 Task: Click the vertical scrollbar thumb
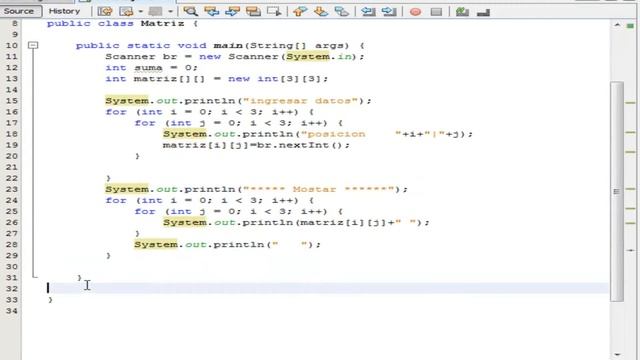click(617, 191)
